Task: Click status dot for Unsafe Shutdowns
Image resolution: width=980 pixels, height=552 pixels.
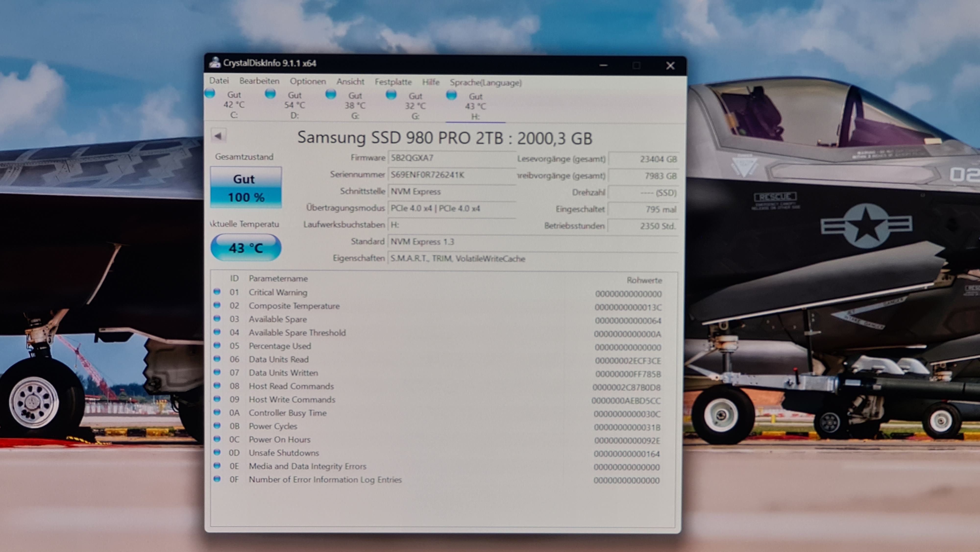Action: tap(217, 452)
